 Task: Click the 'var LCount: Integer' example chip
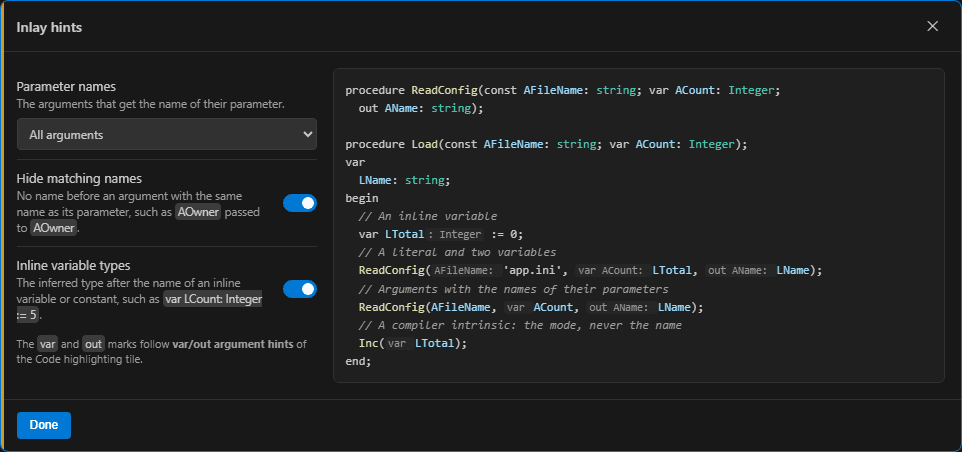213,300
